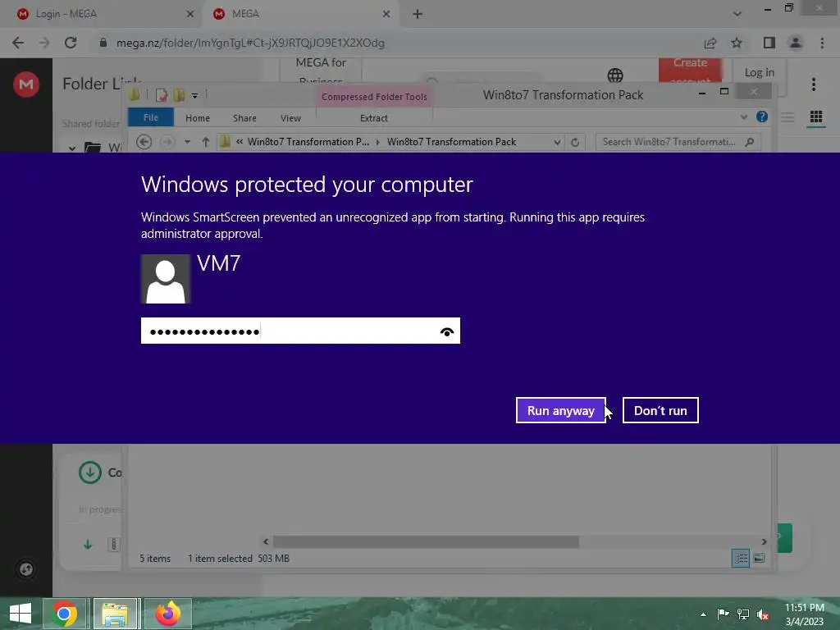This screenshot has height=630, width=840.
Task: Show hidden system tray icons
Action: click(x=703, y=614)
